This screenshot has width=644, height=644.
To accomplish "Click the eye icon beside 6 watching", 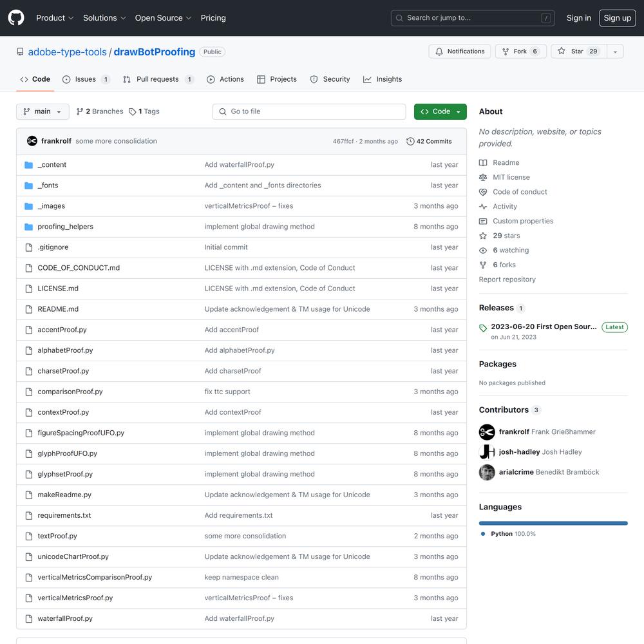I will tap(483, 250).
